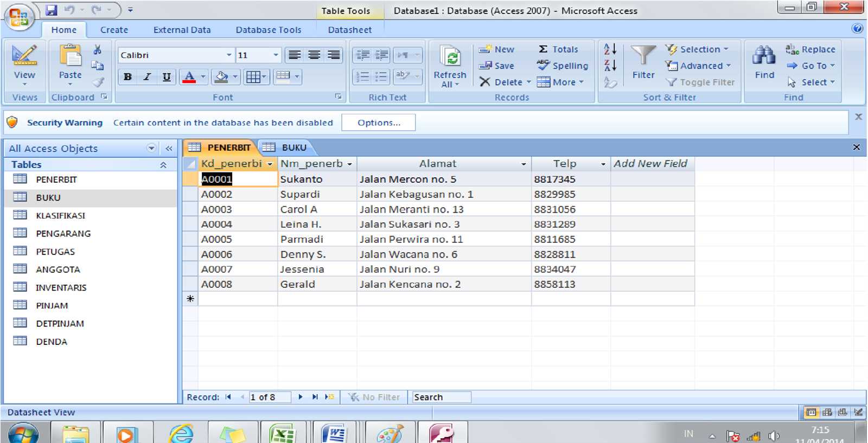Switch to Design view status icon

coord(858,413)
